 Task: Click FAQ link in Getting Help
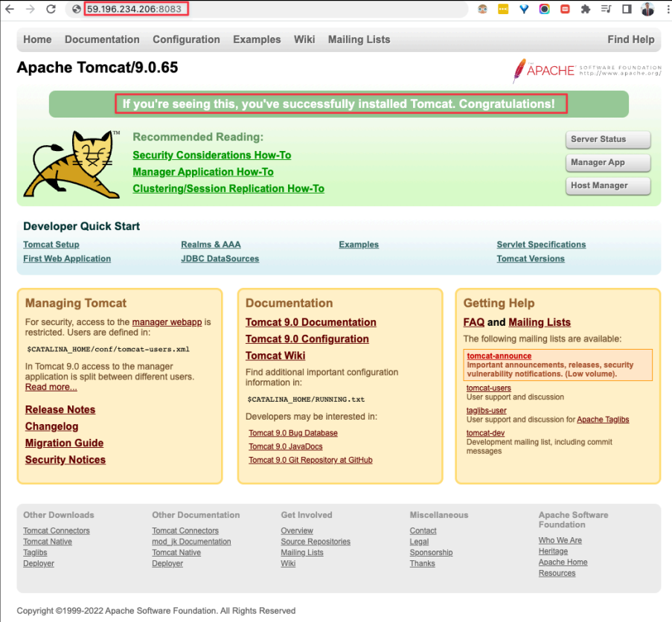pyautogui.click(x=473, y=322)
